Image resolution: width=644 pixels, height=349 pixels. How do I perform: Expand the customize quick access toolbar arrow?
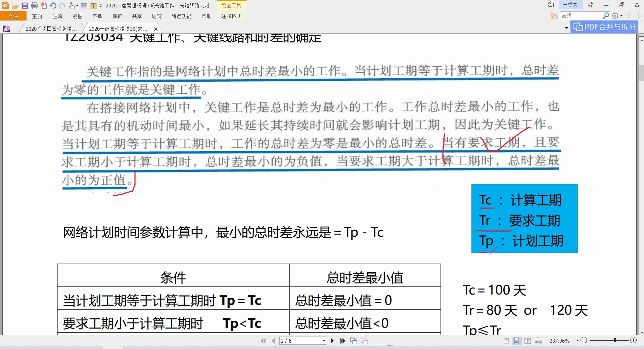pyautogui.click(x=100, y=6)
